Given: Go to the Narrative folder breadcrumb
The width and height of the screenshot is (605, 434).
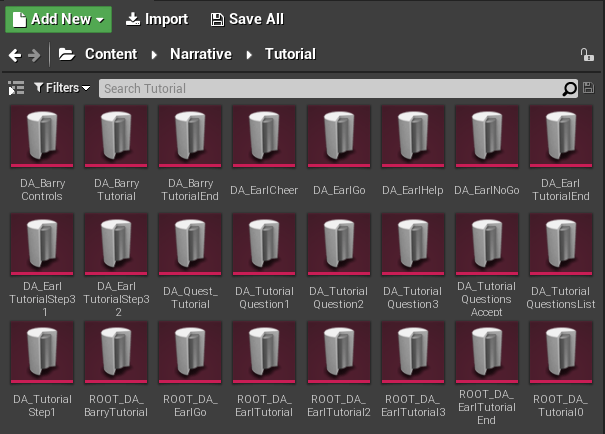Looking at the screenshot, I should pyautogui.click(x=201, y=55).
